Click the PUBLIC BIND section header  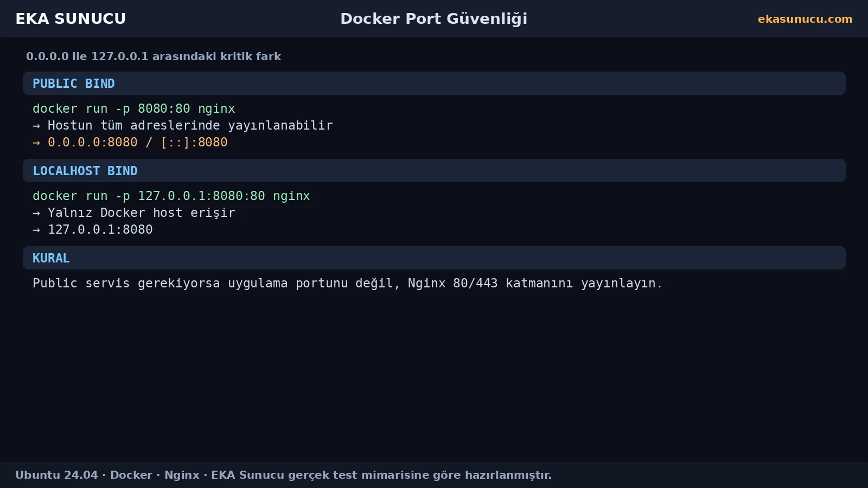[434, 84]
